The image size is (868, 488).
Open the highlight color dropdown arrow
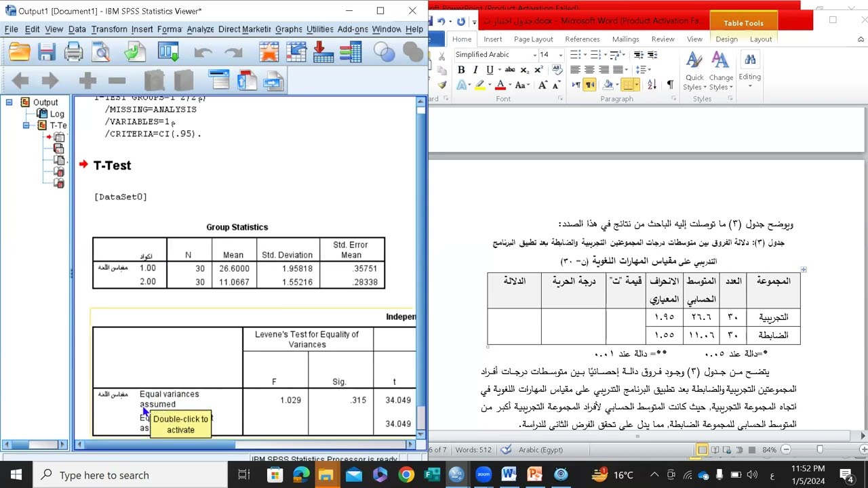pyautogui.click(x=490, y=85)
